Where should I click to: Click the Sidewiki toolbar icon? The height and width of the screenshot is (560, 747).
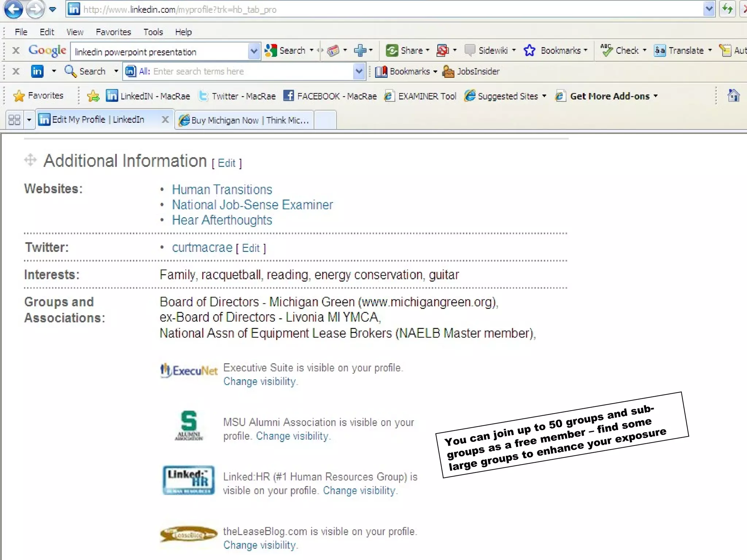click(470, 50)
